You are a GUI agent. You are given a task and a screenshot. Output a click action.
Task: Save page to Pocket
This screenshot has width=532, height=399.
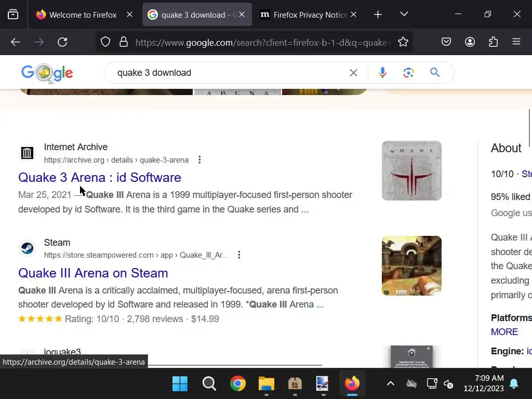point(446,42)
